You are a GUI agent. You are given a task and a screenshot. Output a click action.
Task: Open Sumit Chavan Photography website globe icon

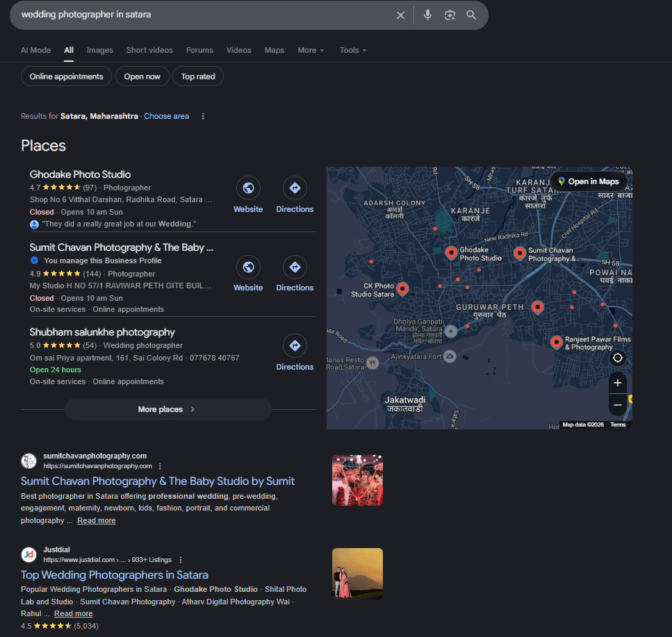pos(248,267)
